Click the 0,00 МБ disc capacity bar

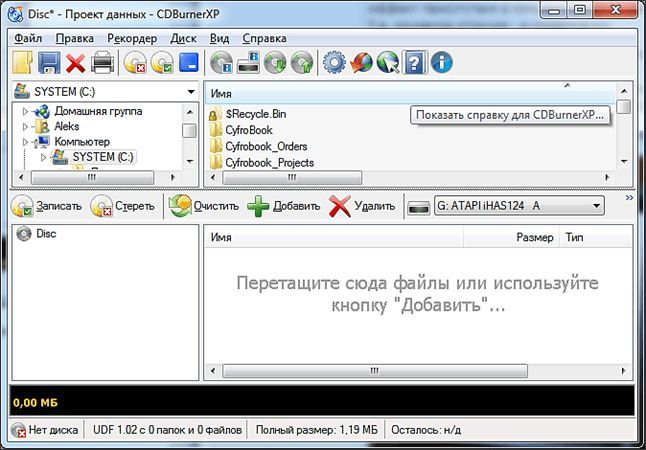coord(322,401)
